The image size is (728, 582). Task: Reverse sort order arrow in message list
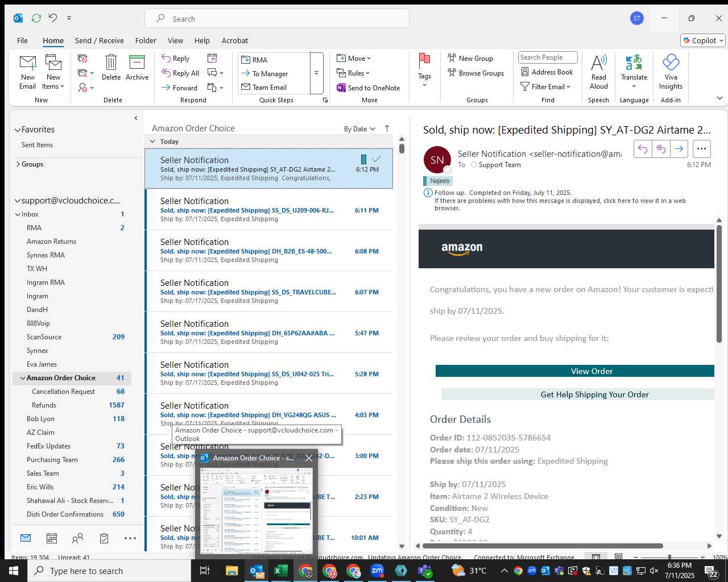387,128
